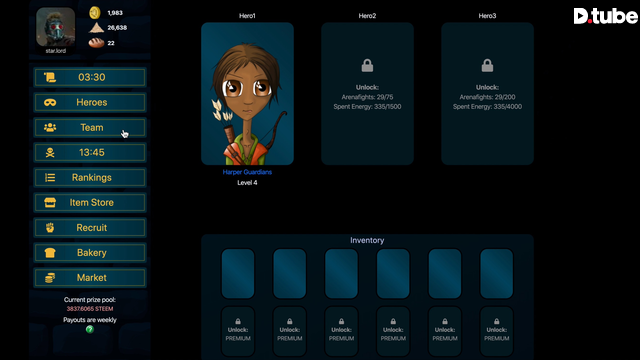Select the sixth empty inventory slot
Viewport: 640px width, 360px height.
(x=497, y=274)
